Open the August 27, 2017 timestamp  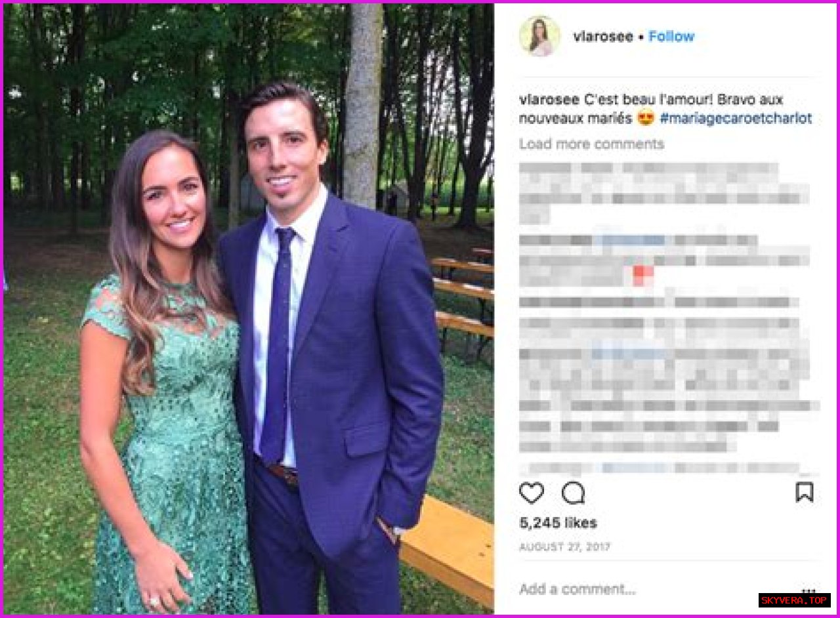[565, 546]
